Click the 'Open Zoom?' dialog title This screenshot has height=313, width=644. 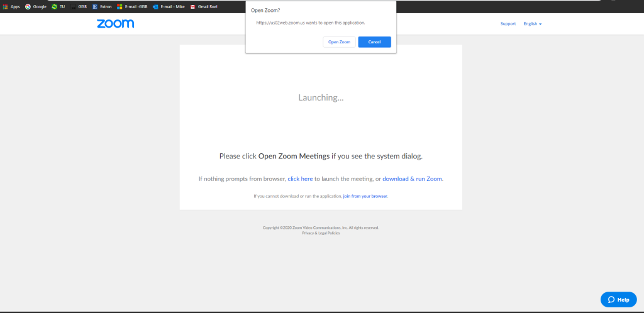tap(265, 11)
